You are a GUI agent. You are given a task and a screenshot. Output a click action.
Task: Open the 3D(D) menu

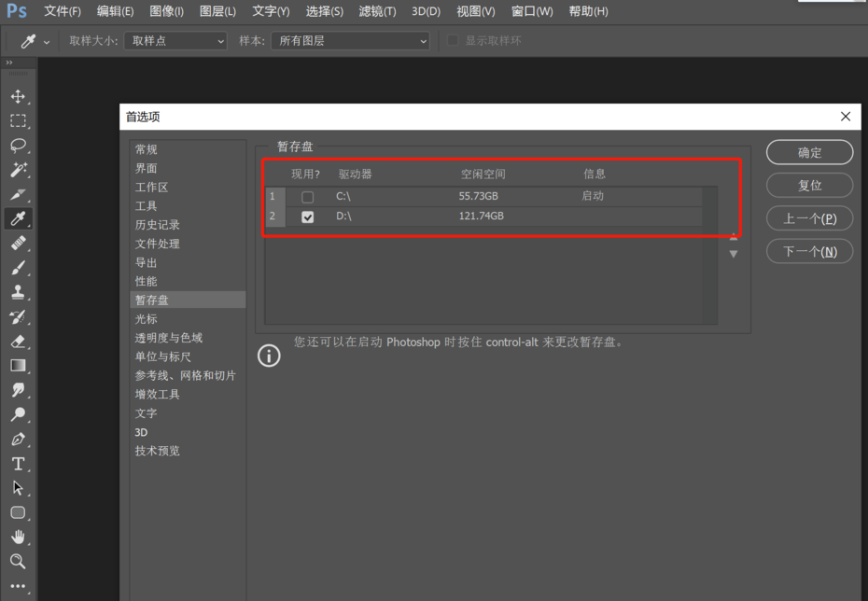click(x=426, y=11)
